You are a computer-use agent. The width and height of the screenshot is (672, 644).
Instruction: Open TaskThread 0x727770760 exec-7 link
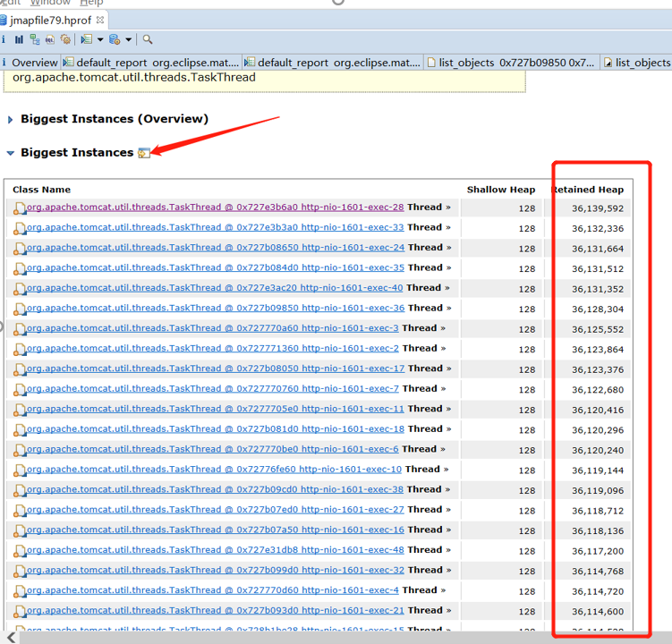tap(213, 388)
